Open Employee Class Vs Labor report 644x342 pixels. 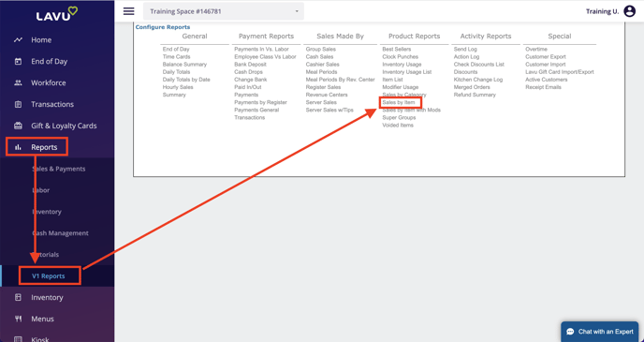[x=265, y=57]
